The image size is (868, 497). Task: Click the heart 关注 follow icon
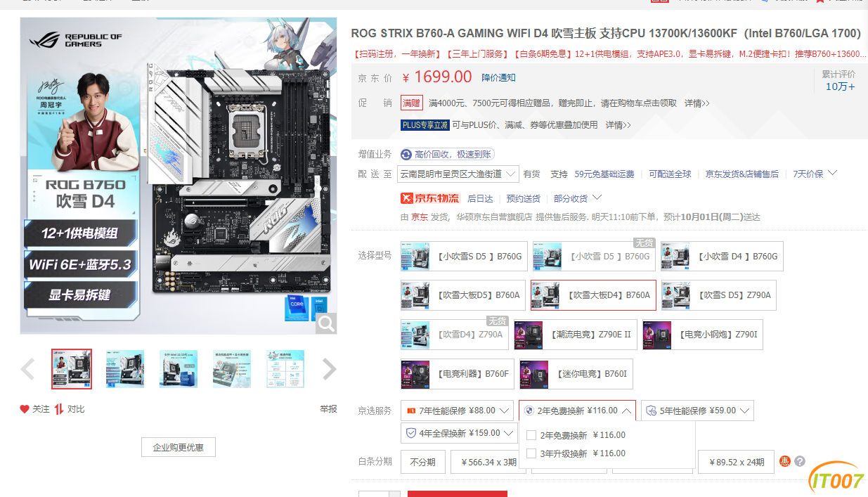coord(25,409)
